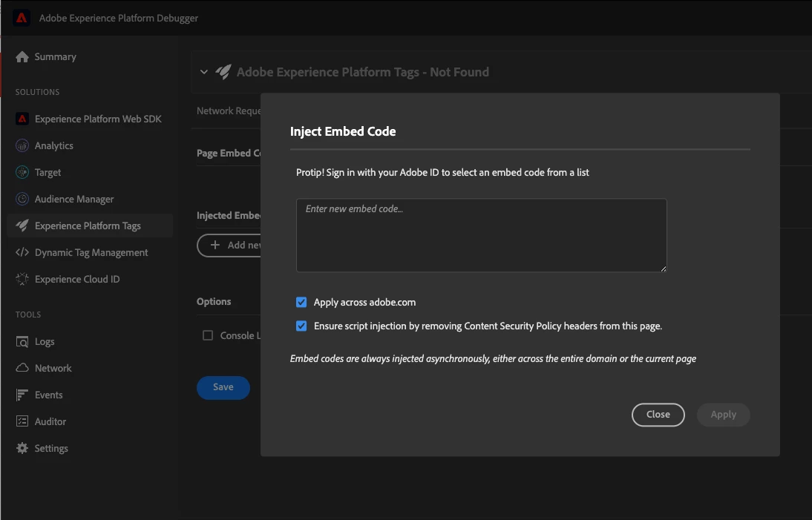Uncheck Apply across adobe.com
Viewport: 812px width, 520px height.
[x=301, y=302]
